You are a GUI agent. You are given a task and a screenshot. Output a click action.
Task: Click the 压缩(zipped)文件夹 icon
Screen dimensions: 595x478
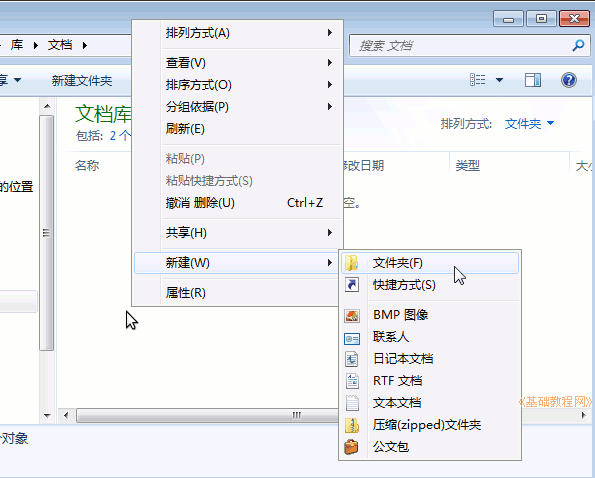pyautogui.click(x=352, y=425)
